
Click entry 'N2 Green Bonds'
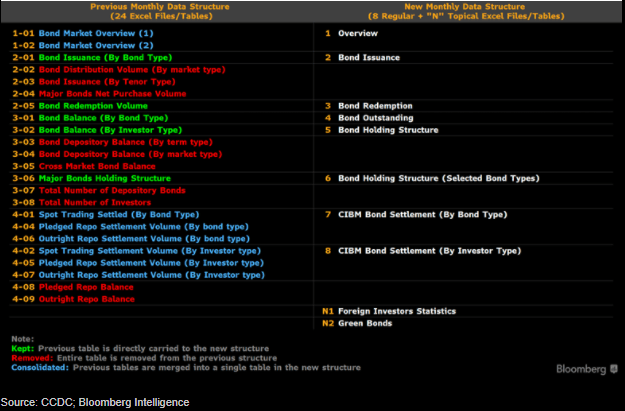[x=357, y=323]
